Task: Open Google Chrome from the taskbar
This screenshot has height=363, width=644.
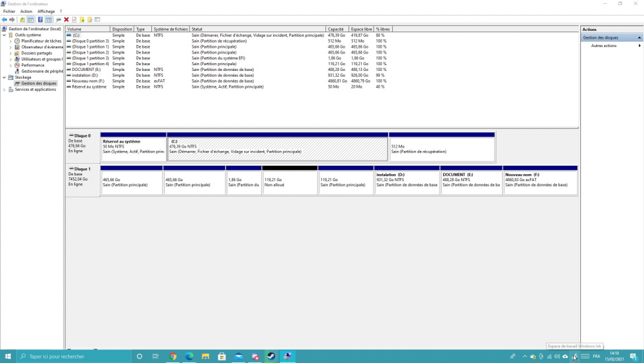Action: [173, 356]
